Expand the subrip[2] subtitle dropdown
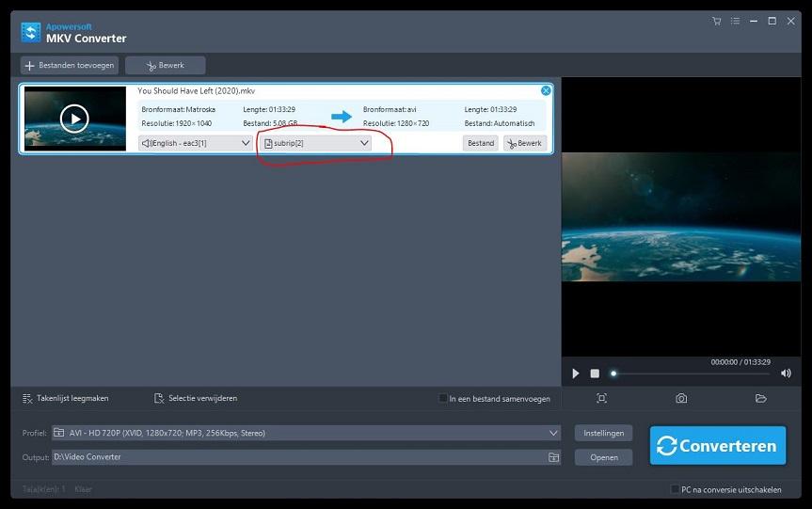812x509 pixels. coord(316,143)
